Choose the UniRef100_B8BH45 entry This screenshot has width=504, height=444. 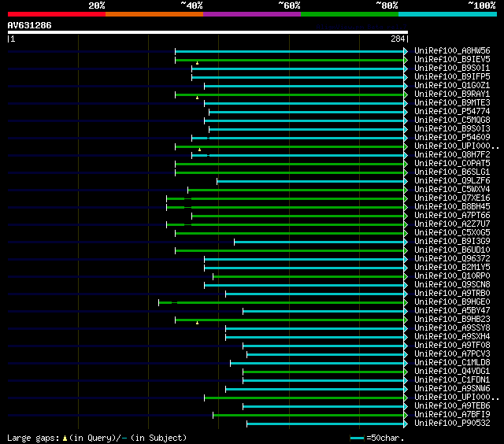[x=452, y=207]
